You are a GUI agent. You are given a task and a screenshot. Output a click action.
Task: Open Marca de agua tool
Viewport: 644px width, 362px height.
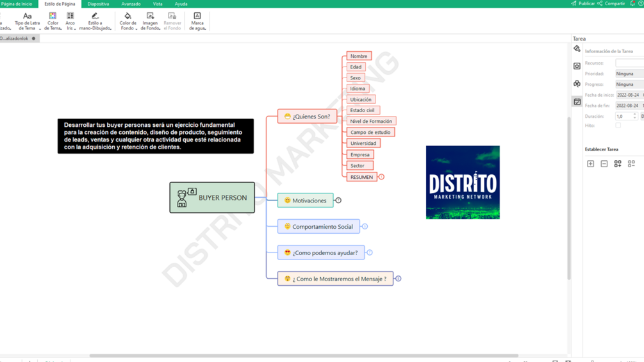tap(197, 21)
